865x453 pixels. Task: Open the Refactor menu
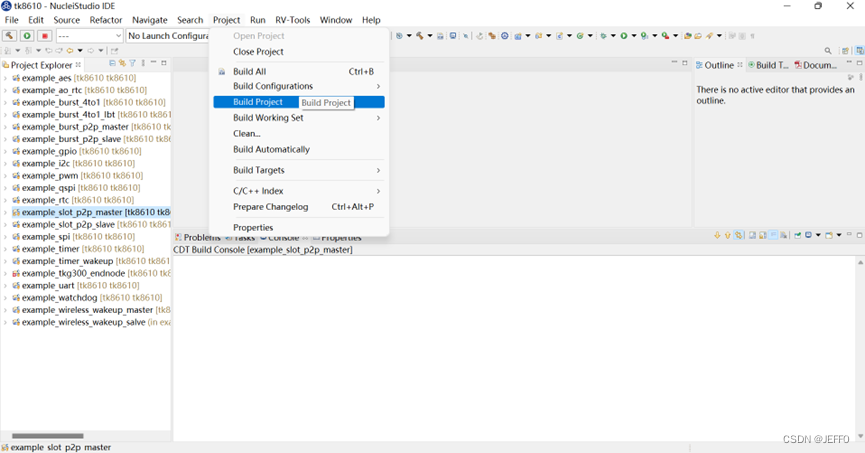106,20
